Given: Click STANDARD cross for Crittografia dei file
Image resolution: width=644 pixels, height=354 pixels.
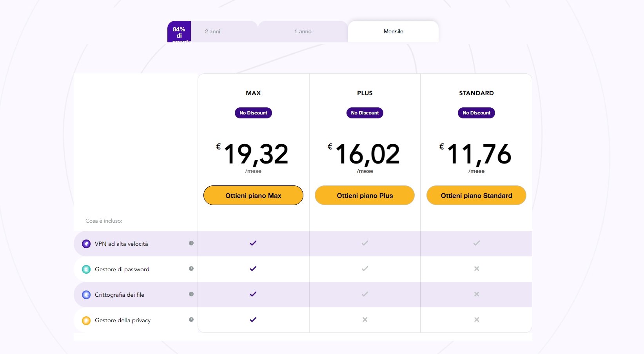Looking at the screenshot, I should pyautogui.click(x=477, y=294).
